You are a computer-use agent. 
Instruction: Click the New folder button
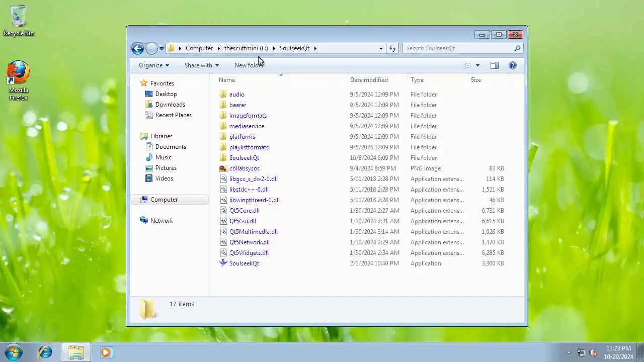coord(249,65)
